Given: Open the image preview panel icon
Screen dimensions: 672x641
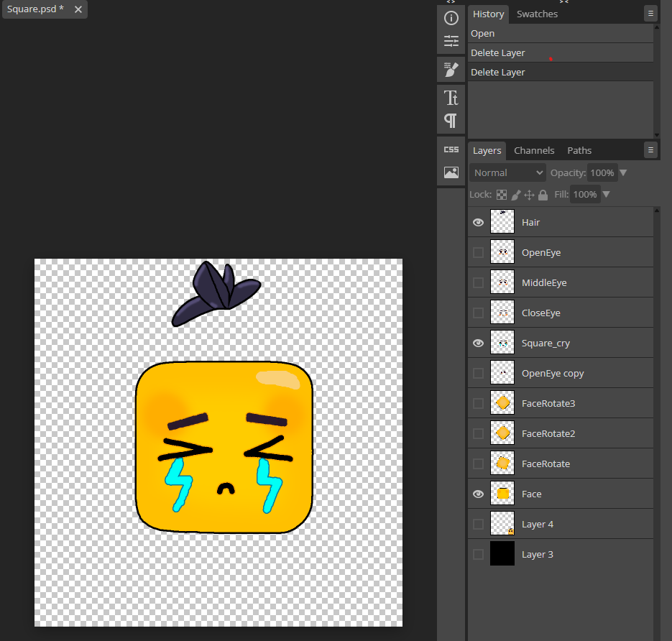Looking at the screenshot, I should (451, 172).
